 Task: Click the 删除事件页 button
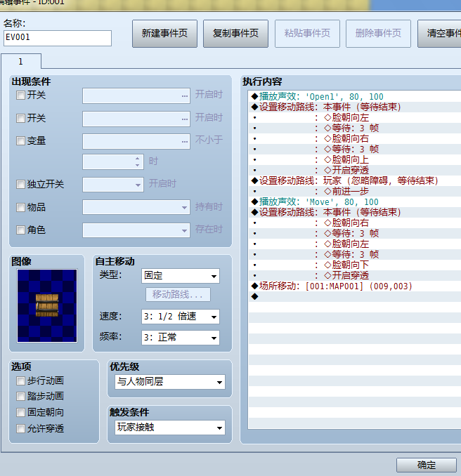coord(378,34)
